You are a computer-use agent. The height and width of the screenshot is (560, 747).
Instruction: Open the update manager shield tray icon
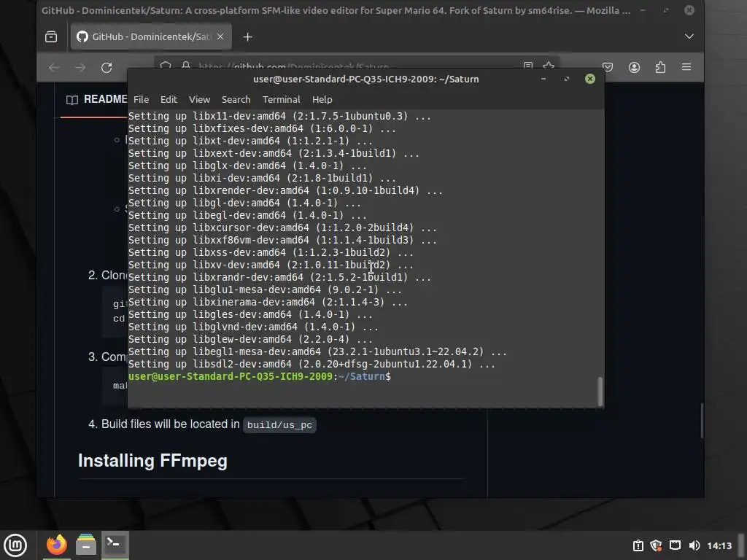[656, 545]
